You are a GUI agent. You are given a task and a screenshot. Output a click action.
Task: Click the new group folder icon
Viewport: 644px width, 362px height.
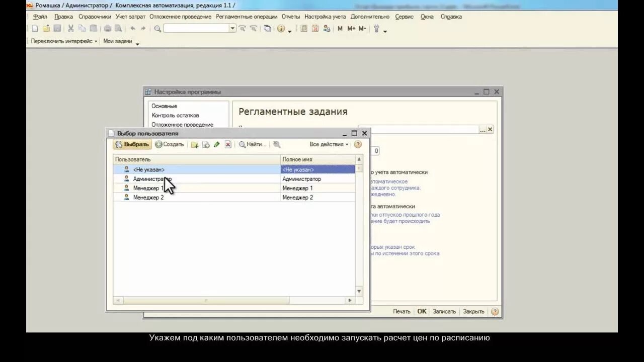(195, 144)
